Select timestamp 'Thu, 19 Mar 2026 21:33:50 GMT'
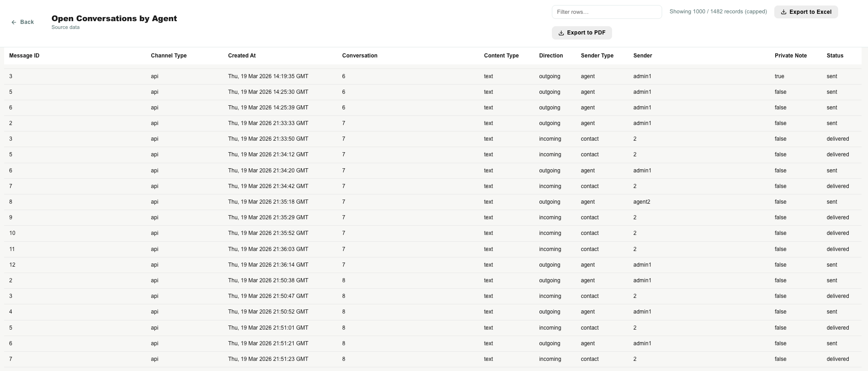868x371 pixels. [268, 139]
